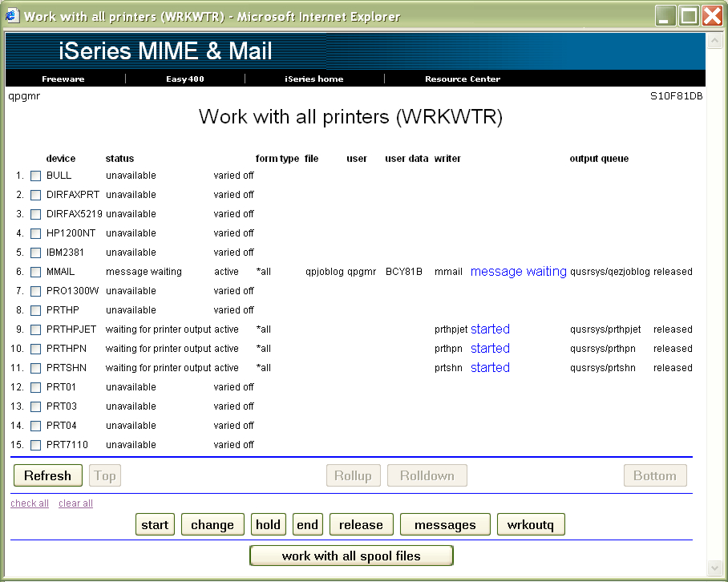Tick the PRT03 row checkbox

click(36, 407)
